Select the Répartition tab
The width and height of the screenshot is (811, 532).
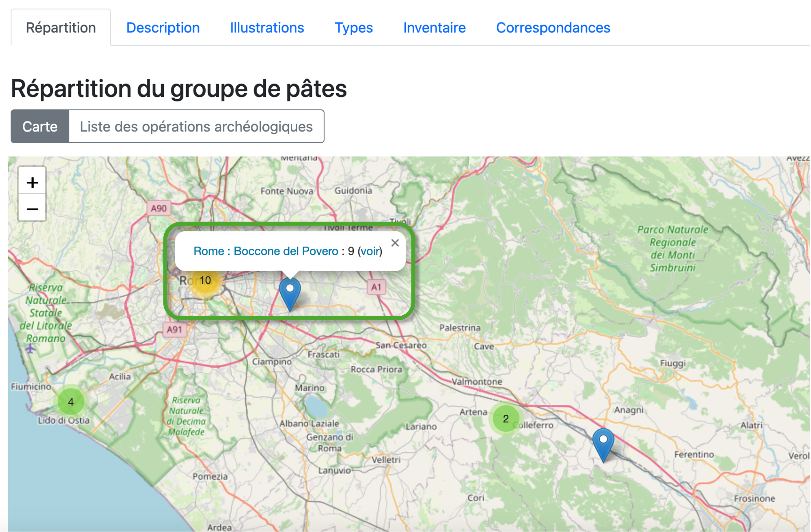(61, 28)
